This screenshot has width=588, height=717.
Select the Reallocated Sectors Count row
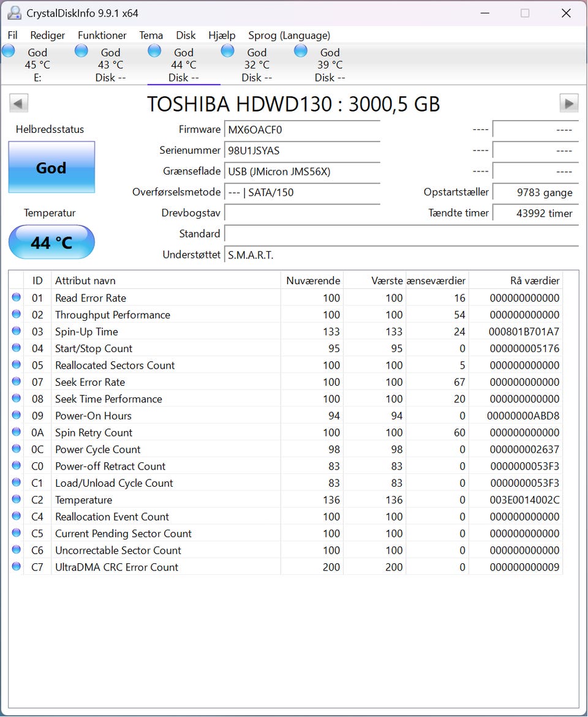pyautogui.click(x=286, y=365)
